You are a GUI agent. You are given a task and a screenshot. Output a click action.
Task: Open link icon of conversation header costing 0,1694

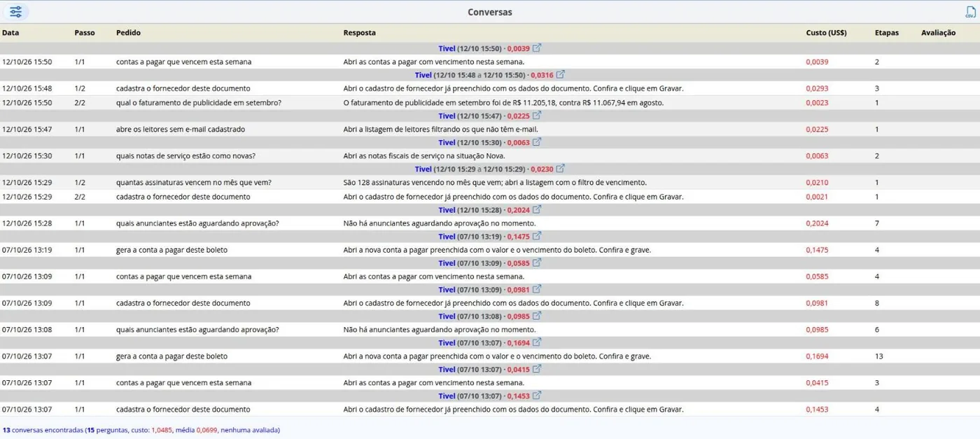click(537, 342)
